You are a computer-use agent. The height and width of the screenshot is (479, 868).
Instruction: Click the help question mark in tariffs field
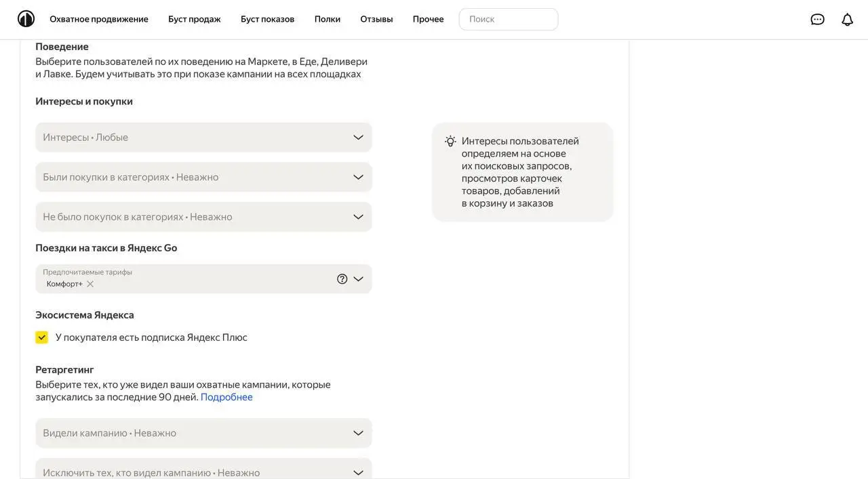pyautogui.click(x=342, y=279)
